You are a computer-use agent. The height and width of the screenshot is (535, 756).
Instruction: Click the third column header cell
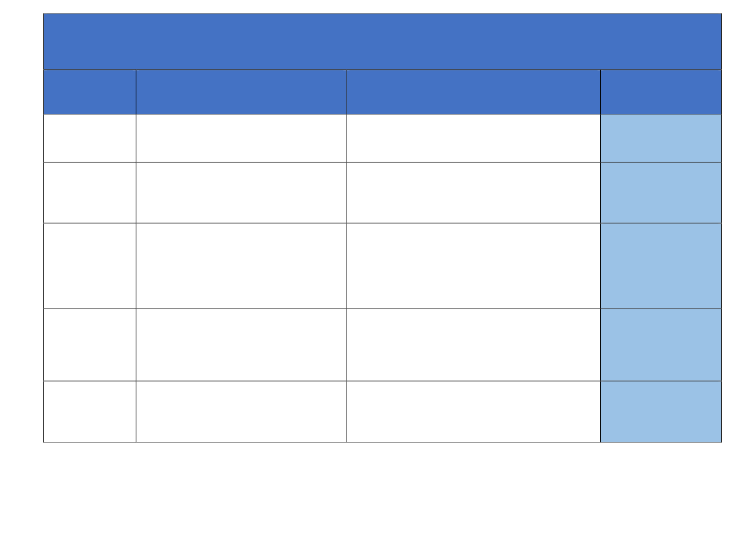(x=473, y=92)
